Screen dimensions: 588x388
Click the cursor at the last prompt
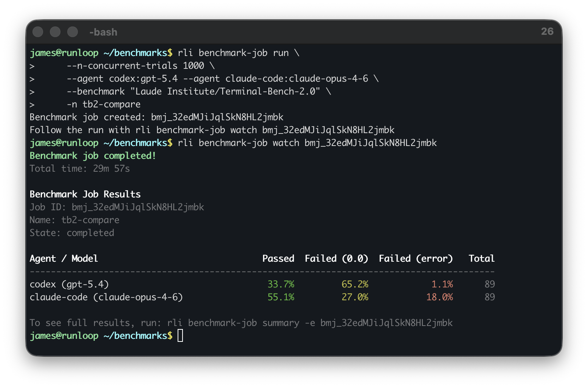click(180, 335)
